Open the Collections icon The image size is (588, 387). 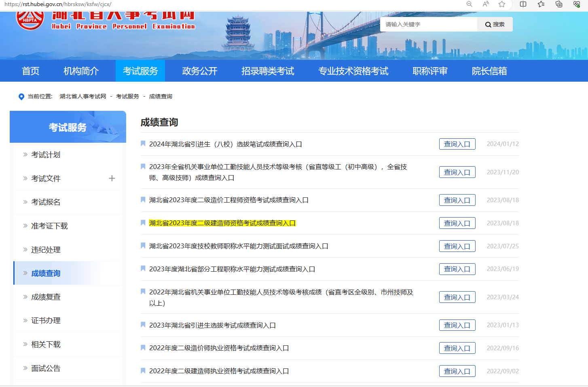[x=559, y=4]
